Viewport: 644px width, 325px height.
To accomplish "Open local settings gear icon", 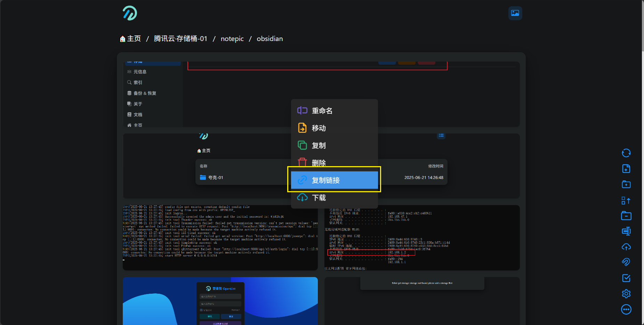I will coord(626,294).
